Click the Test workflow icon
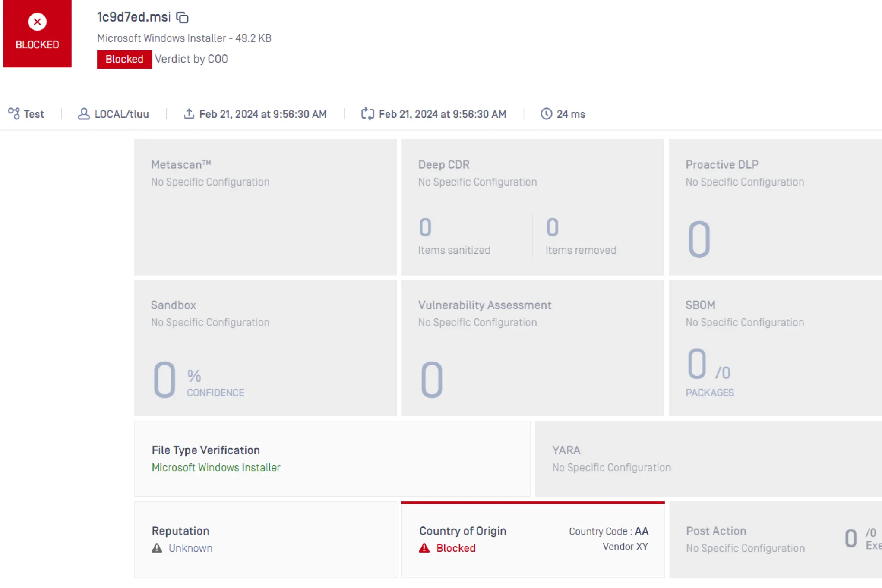882x588 pixels. click(14, 113)
